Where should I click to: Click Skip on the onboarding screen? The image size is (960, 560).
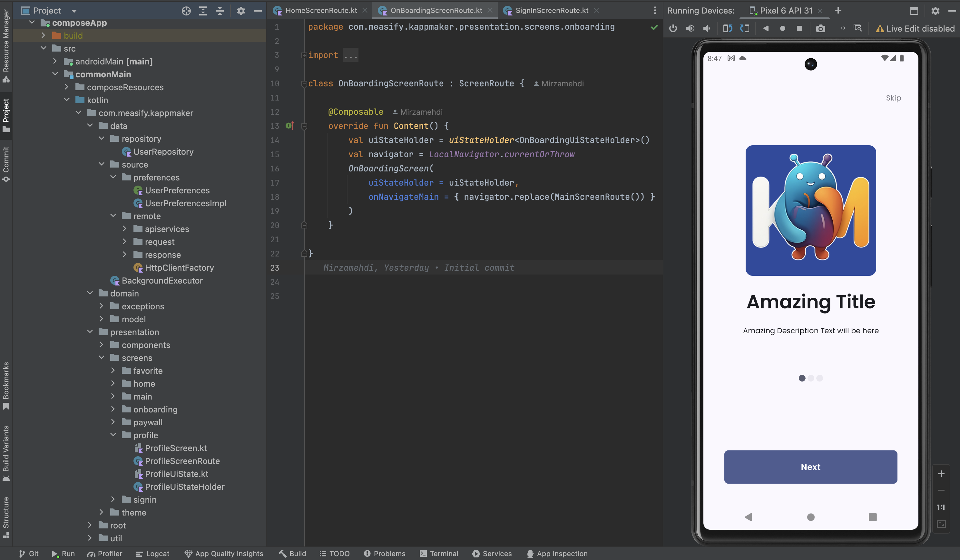click(x=893, y=98)
